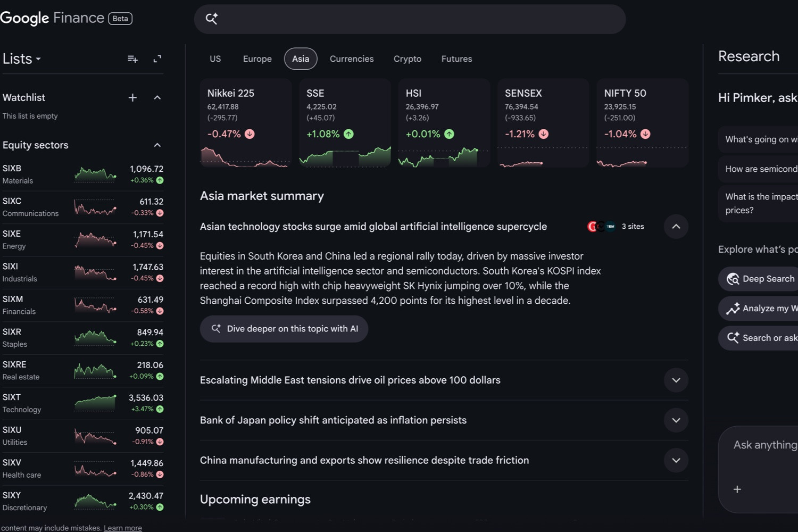The width and height of the screenshot is (798, 532).
Task: Click the Nikkei 225 red down arrow icon
Action: coord(250,134)
